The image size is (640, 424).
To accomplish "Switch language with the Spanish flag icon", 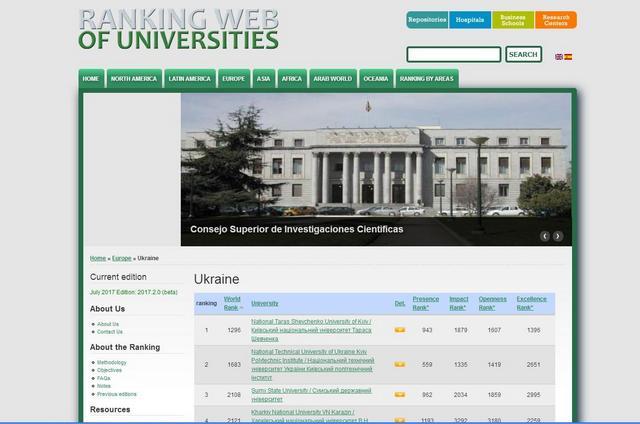I will (x=568, y=57).
